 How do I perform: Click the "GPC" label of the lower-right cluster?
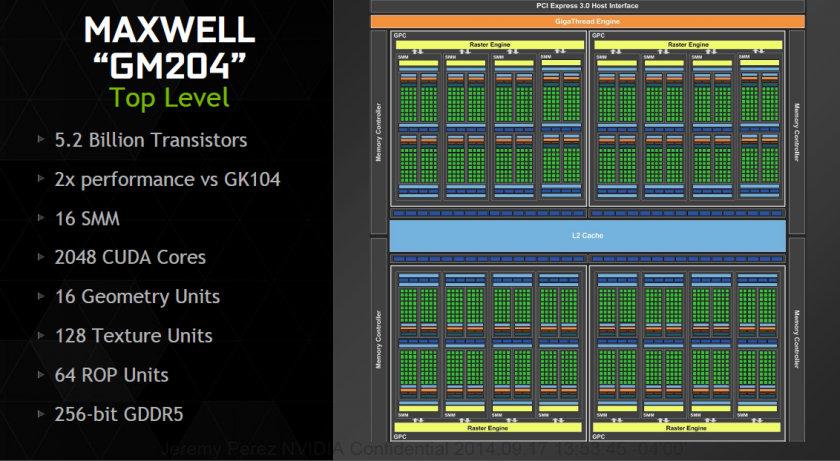pos(598,436)
